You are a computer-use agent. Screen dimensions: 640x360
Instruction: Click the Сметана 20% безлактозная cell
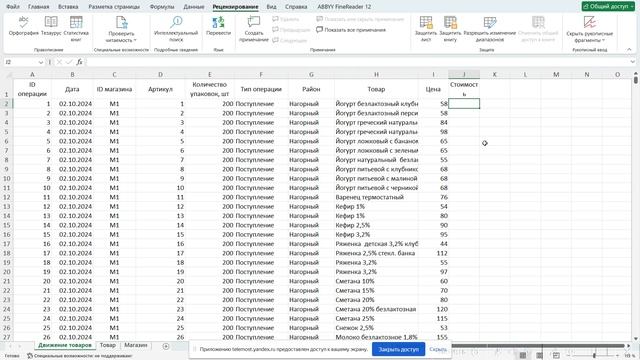click(376, 309)
